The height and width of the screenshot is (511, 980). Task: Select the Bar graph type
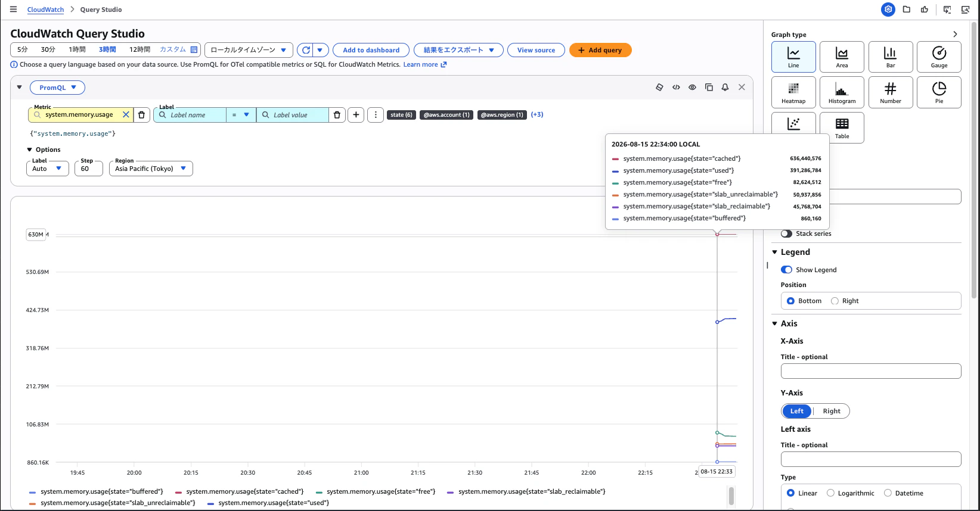(x=891, y=57)
